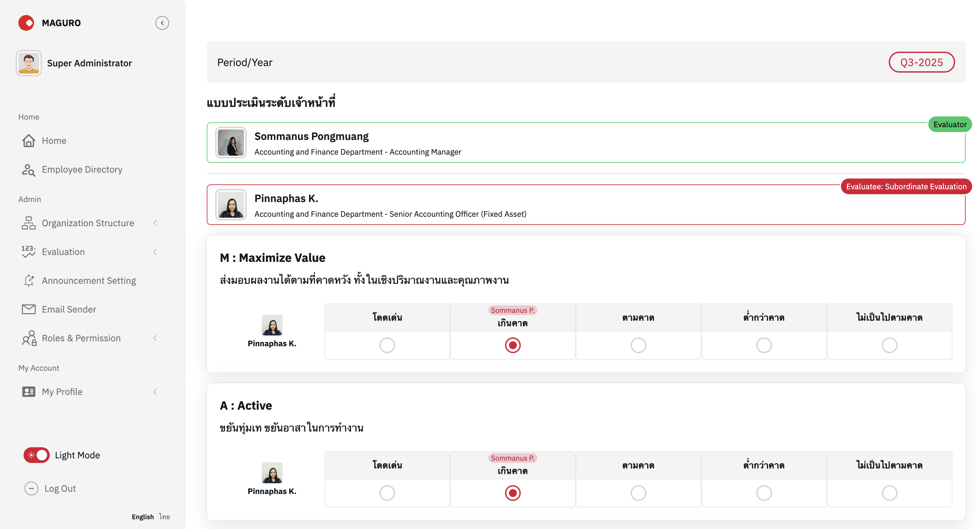The width and height of the screenshot is (980, 529).
Task: Open the Announcement Setting menu item
Action: click(89, 281)
